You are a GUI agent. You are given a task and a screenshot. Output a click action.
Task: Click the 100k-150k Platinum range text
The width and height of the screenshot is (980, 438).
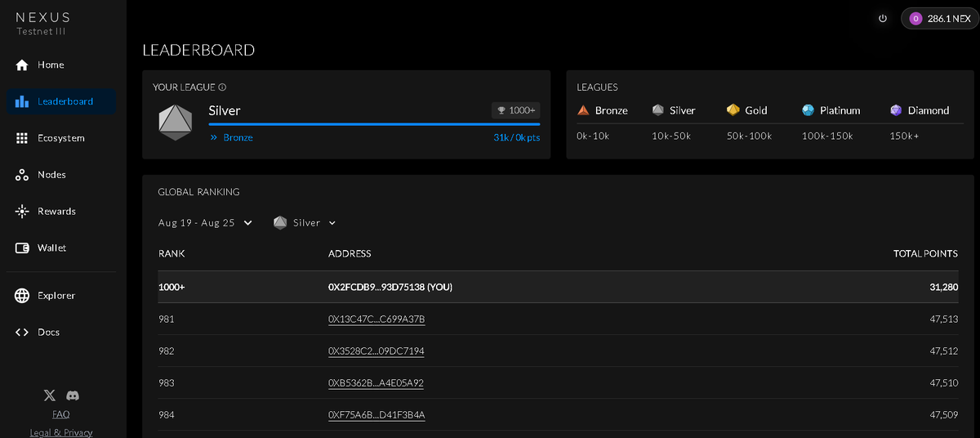pos(827,136)
